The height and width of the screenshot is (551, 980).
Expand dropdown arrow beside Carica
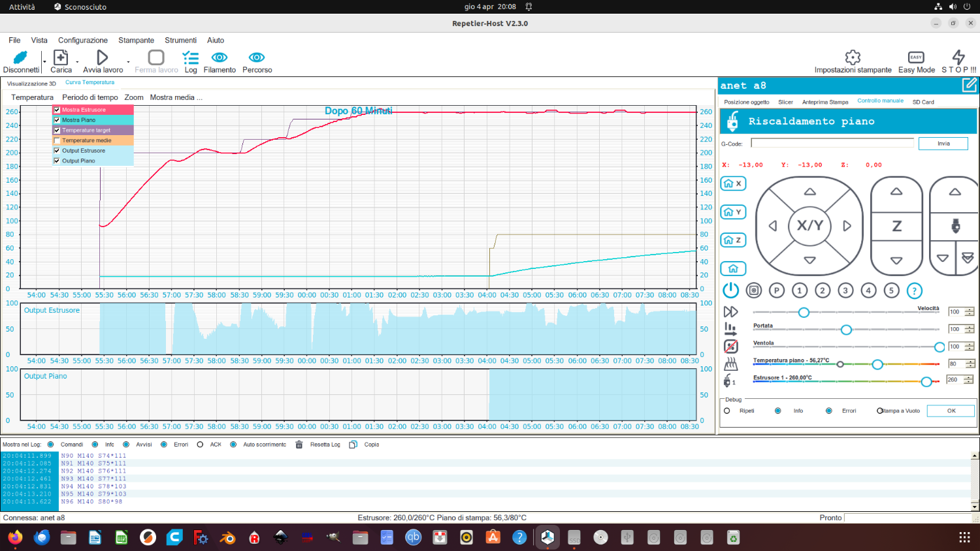click(77, 62)
